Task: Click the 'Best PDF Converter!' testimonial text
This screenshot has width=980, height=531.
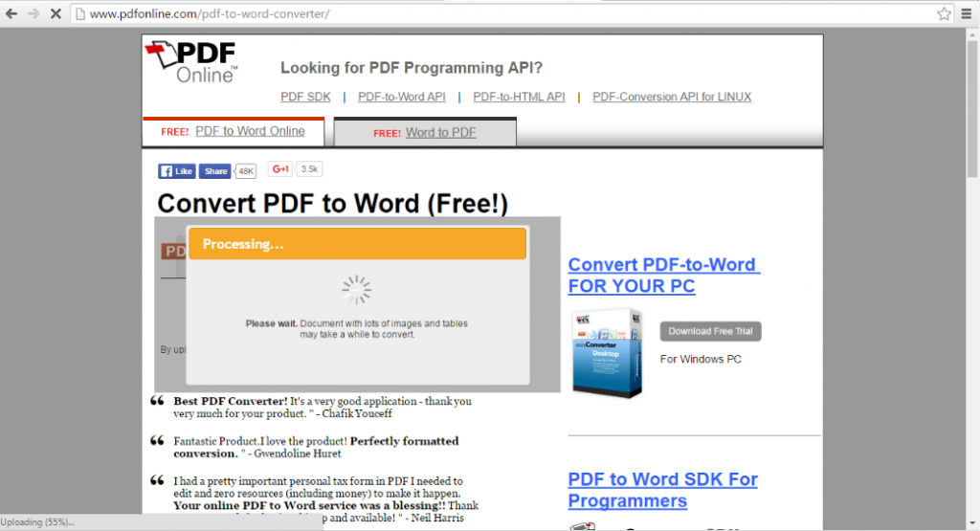Action: pyautogui.click(x=323, y=408)
